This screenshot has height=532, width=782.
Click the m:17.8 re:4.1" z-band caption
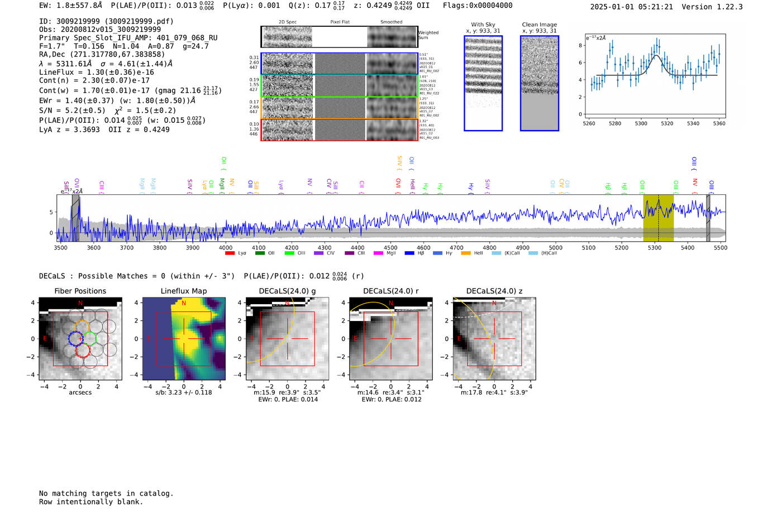pyautogui.click(x=494, y=392)
